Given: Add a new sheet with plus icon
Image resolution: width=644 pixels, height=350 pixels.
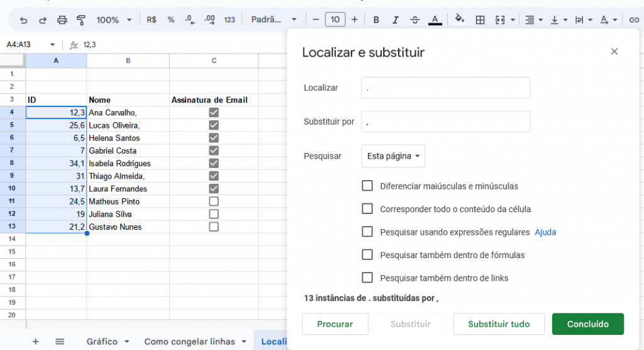Looking at the screenshot, I should [x=35, y=341].
